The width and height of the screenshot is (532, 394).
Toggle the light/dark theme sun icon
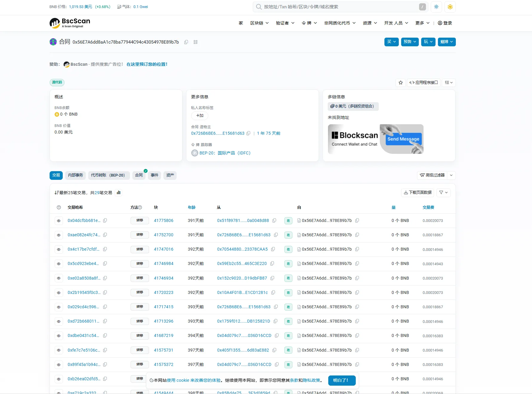tap(436, 7)
